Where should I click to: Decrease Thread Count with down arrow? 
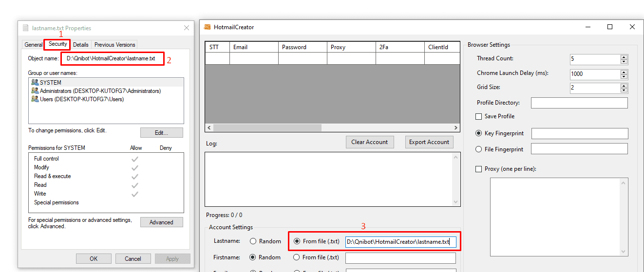pyautogui.click(x=624, y=61)
